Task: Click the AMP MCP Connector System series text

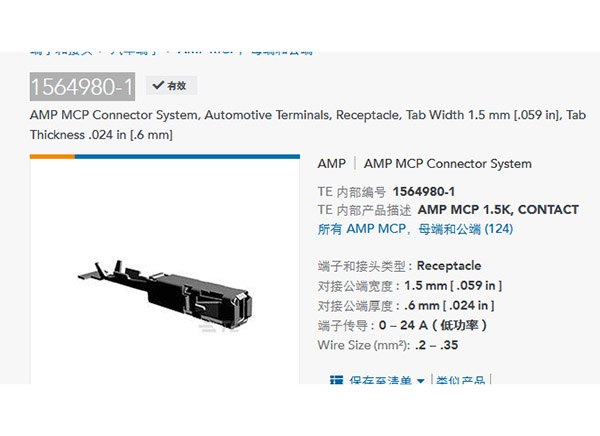Action: pyautogui.click(x=448, y=163)
